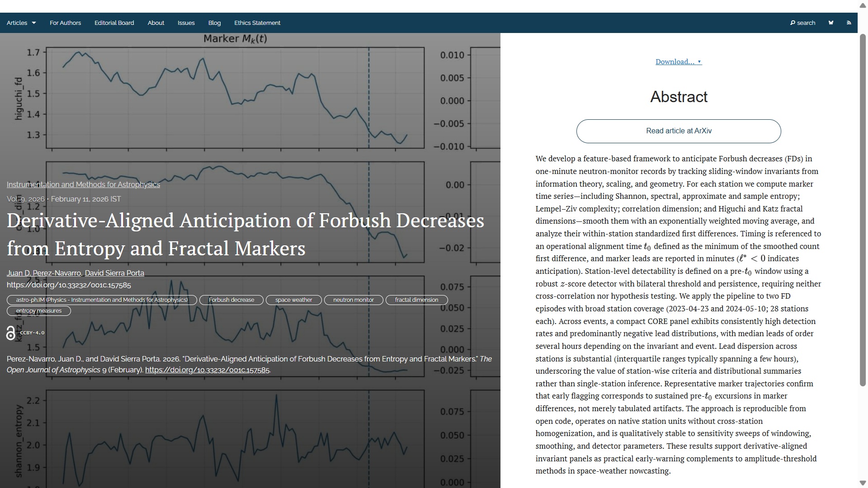868x488 pixels.
Task: Open the For Authors menu item
Action: 65,23
